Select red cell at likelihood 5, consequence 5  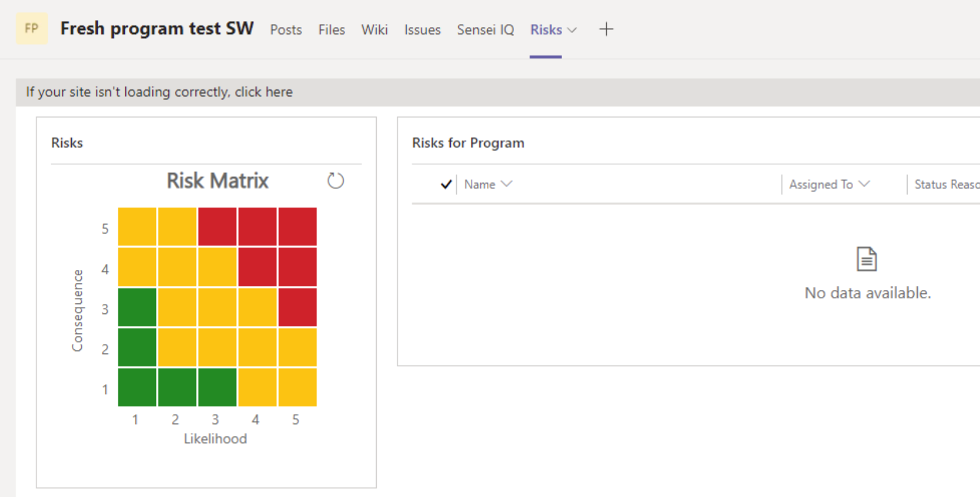tap(297, 226)
